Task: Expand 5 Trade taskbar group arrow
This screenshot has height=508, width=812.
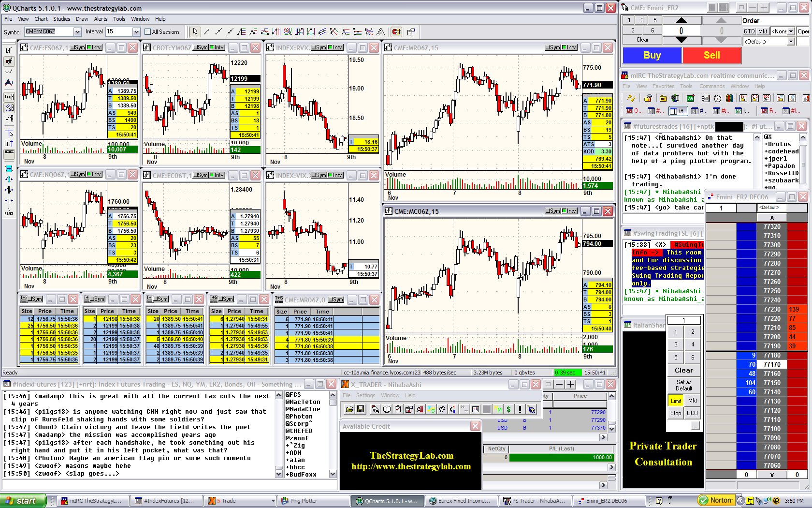Action: click(x=273, y=501)
